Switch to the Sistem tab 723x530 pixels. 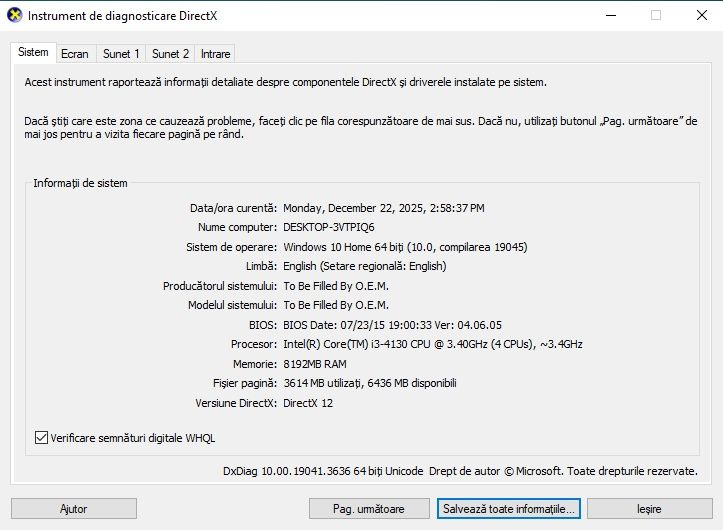(33, 52)
